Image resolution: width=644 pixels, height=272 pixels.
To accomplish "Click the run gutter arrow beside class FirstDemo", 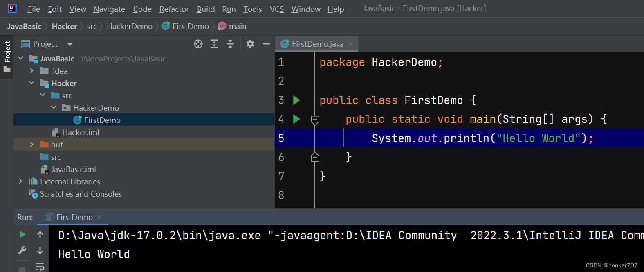I will 297,100.
